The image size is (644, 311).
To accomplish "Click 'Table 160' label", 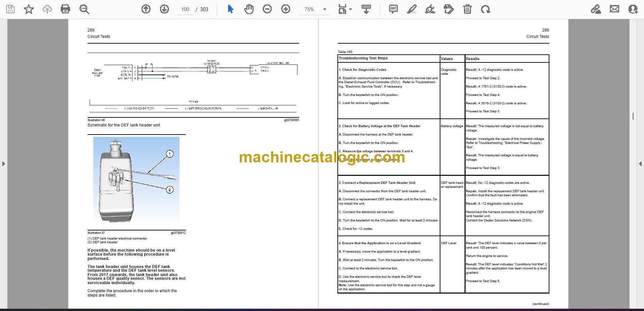I will (x=345, y=52).
